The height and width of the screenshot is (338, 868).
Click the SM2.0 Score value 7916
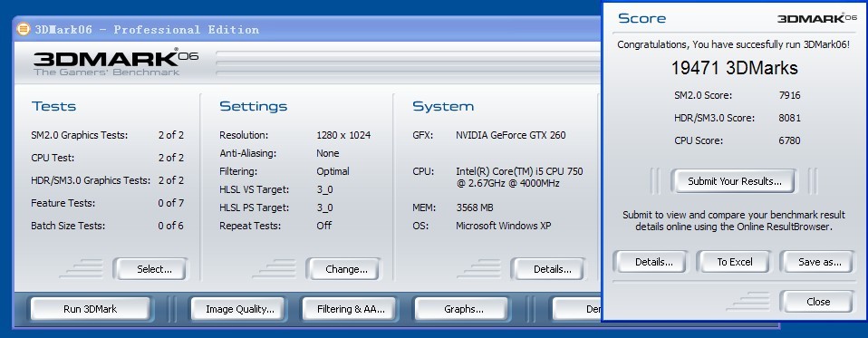(x=789, y=95)
